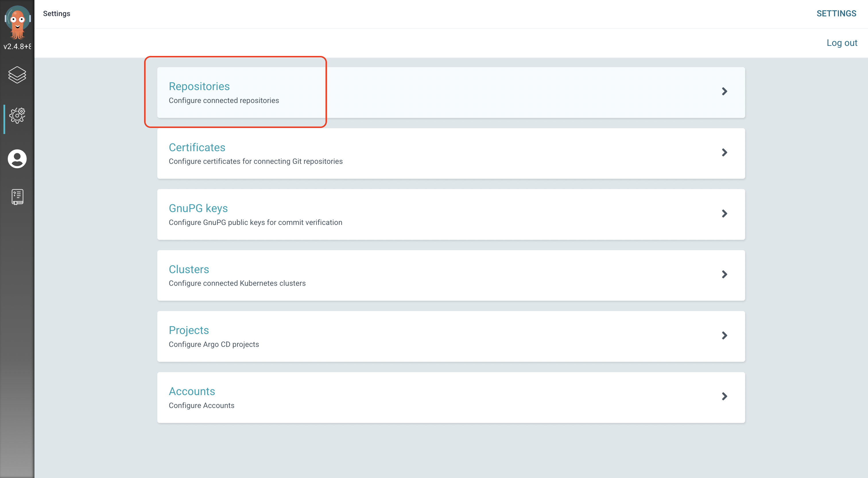Click the version text v2.4.8 in sidebar
868x478 pixels.
[17, 46]
